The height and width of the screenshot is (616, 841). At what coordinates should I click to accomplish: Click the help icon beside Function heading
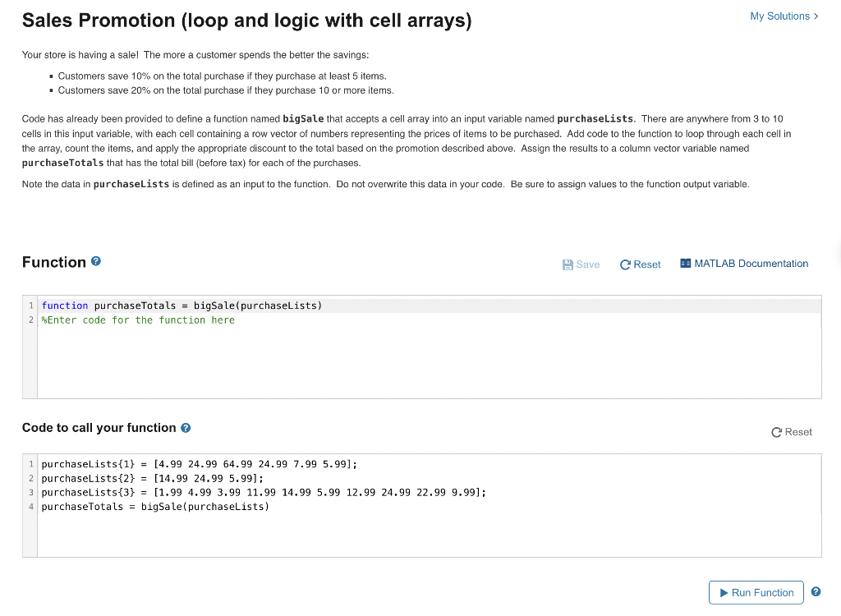tap(96, 261)
